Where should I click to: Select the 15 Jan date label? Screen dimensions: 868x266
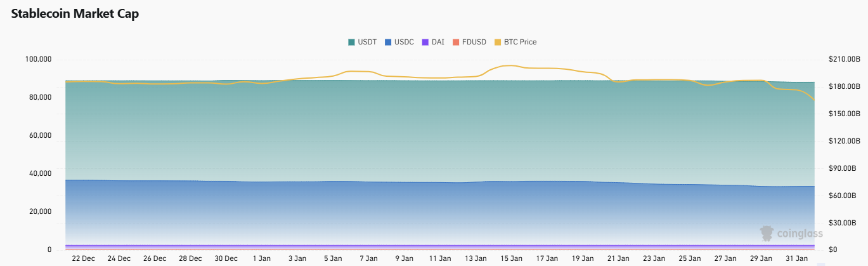click(x=511, y=259)
